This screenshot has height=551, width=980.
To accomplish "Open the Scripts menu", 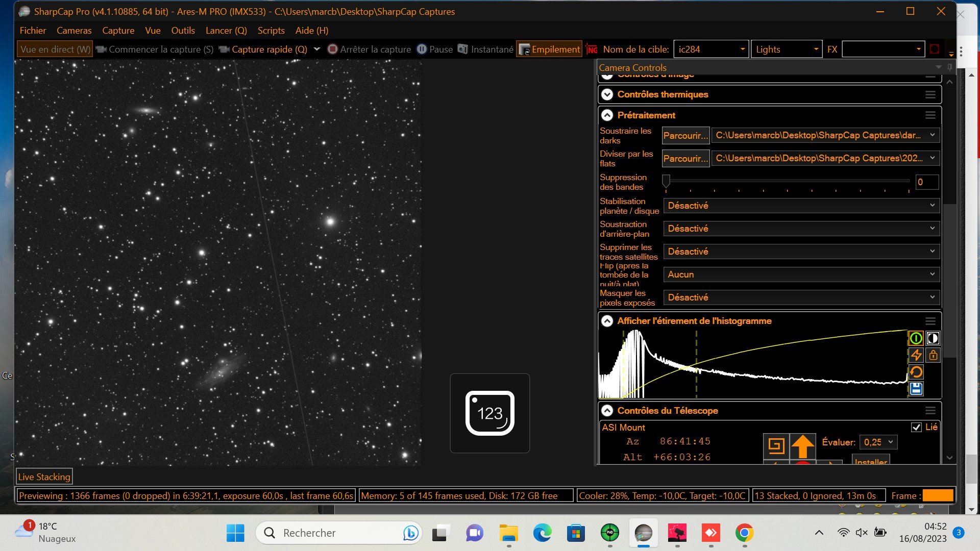I will point(271,31).
